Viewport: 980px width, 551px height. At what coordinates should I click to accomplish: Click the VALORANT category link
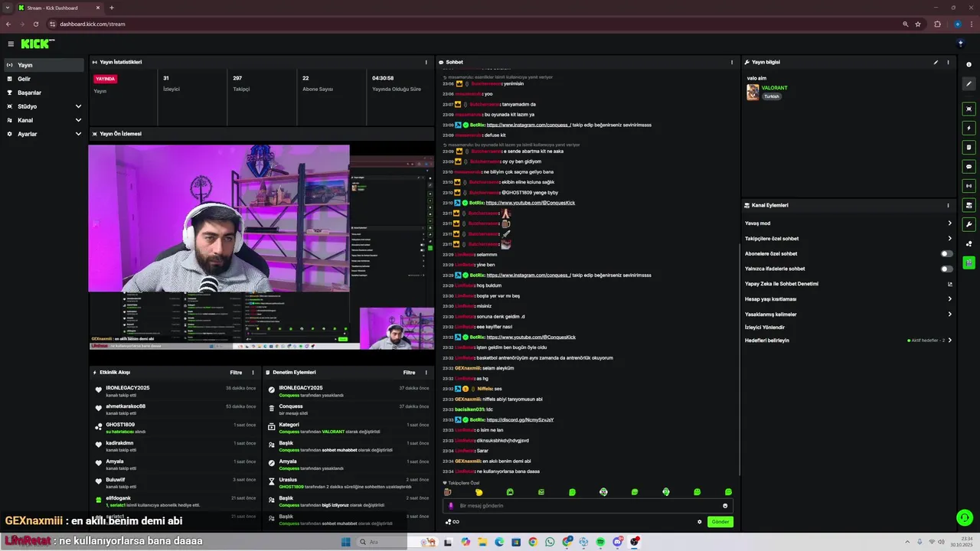(775, 88)
